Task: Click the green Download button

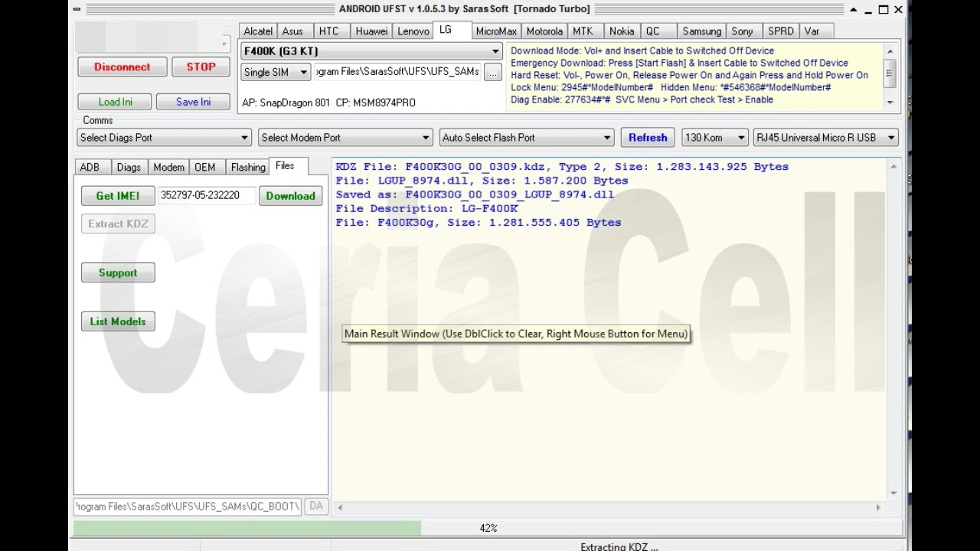Action: point(290,196)
